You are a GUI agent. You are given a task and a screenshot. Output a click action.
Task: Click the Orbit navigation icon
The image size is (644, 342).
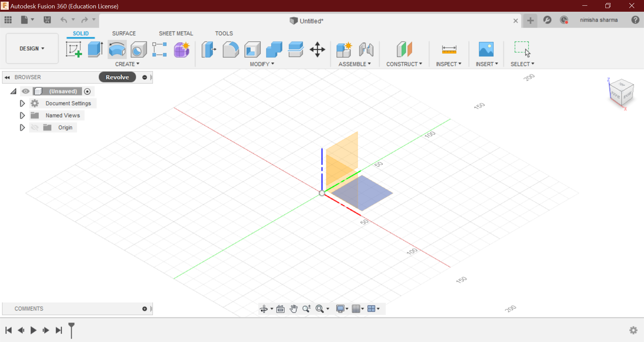[264, 309]
